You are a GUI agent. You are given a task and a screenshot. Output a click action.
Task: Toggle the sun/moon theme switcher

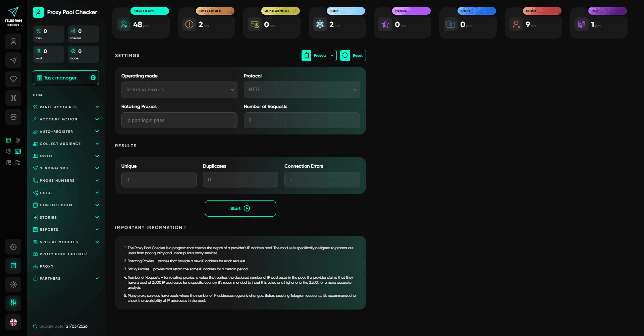point(13,284)
